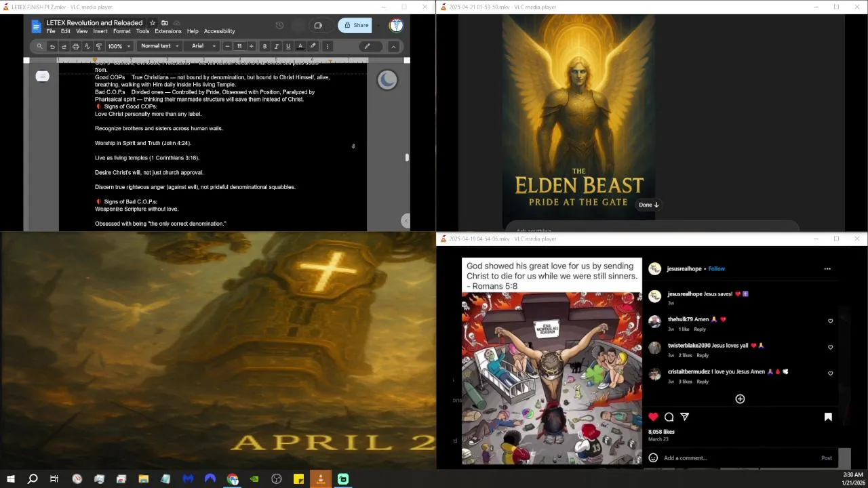The height and width of the screenshot is (488, 868).
Task: Open the Edit menu in Docs
Action: click(66, 31)
